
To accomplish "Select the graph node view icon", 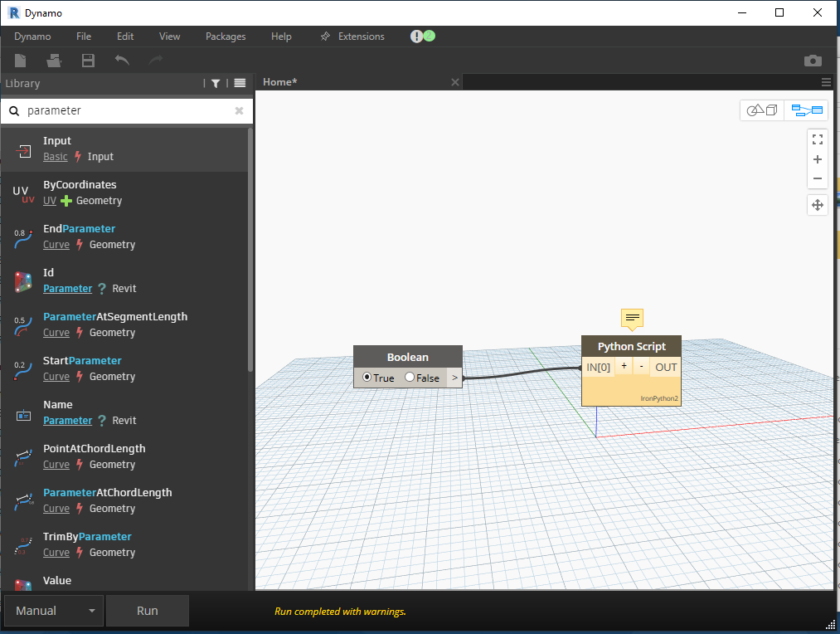I will pyautogui.click(x=806, y=110).
